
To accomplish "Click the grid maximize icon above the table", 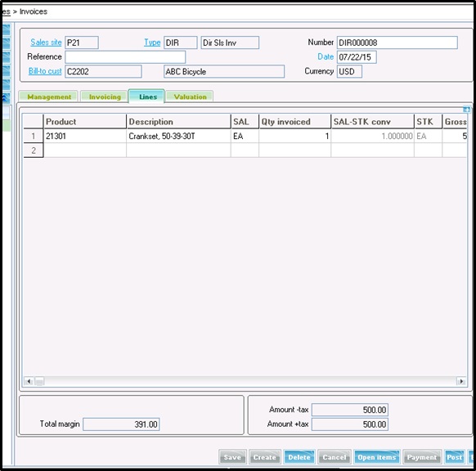I will click(x=466, y=110).
